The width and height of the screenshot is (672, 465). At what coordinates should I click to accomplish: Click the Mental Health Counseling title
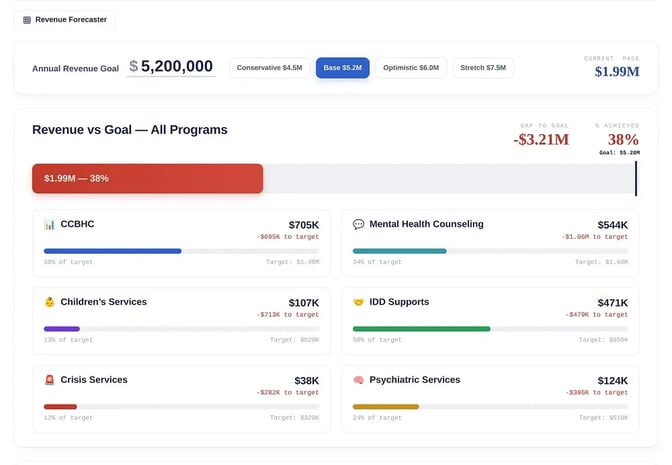click(x=426, y=224)
